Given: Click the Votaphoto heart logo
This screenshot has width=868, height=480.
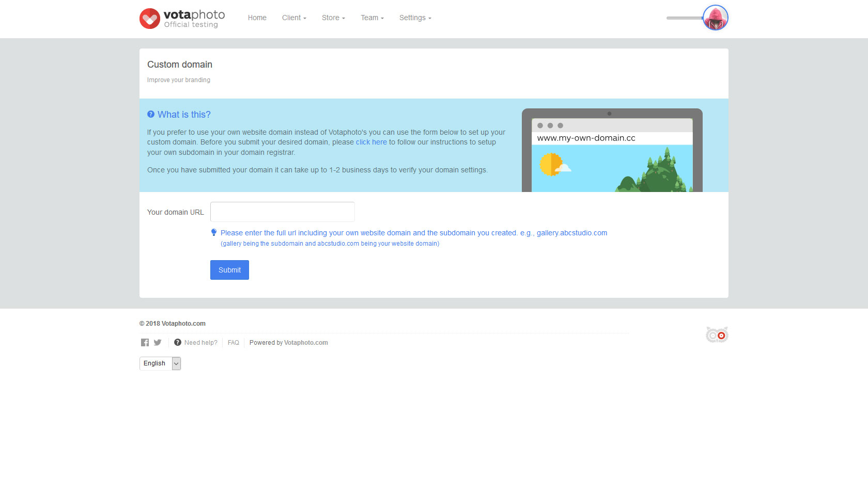Looking at the screenshot, I should click(x=150, y=19).
